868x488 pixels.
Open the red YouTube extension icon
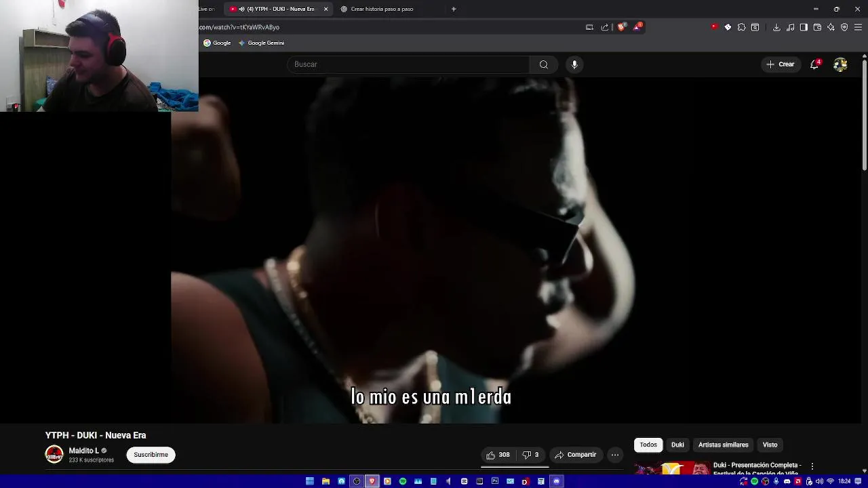point(714,27)
